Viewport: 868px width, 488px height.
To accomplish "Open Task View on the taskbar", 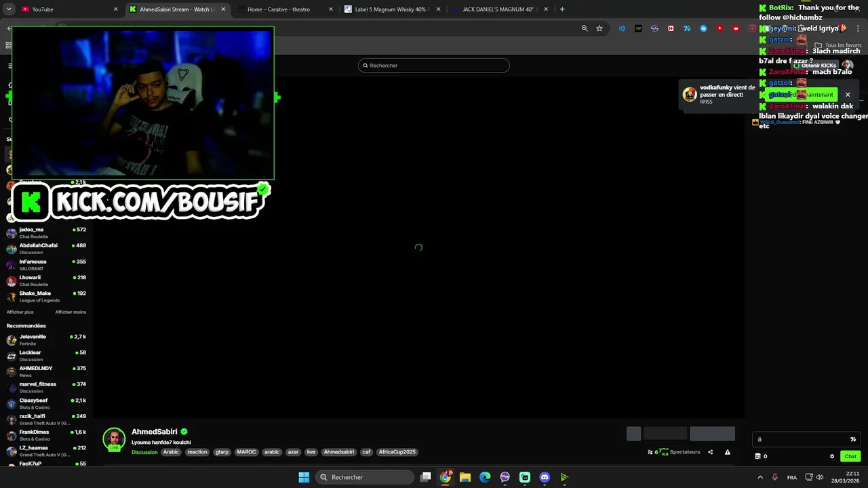I will [426, 477].
